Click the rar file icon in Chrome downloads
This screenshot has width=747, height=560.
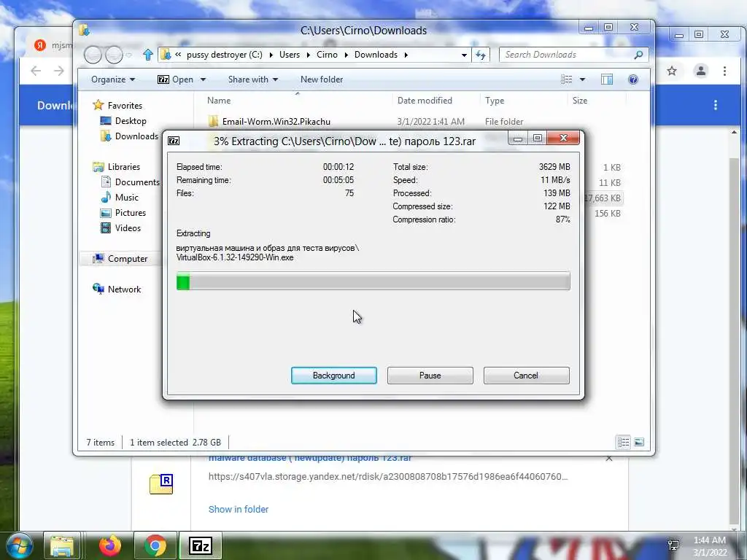pyautogui.click(x=161, y=484)
